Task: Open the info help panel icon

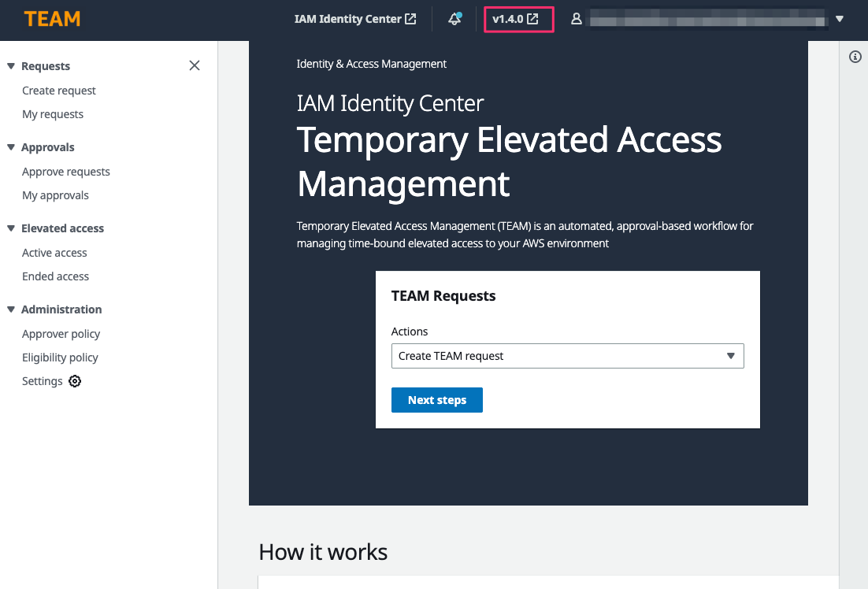Action: click(x=855, y=57)
